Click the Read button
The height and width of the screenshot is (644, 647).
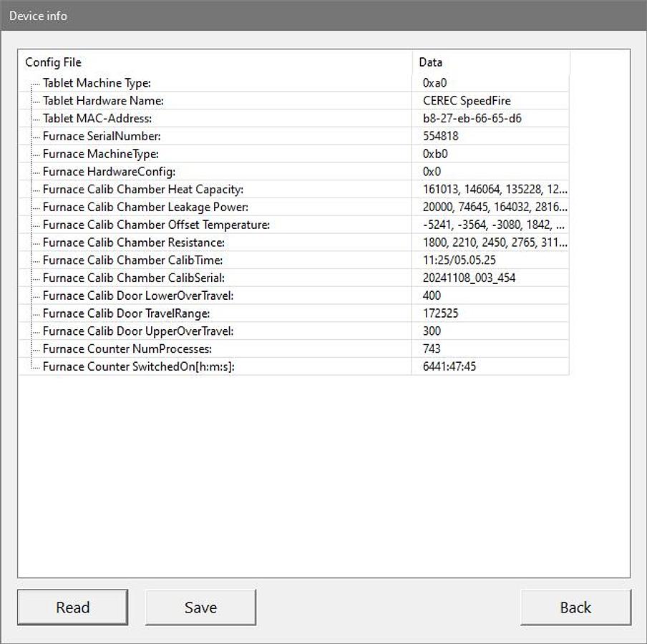(x=72, y=608)
